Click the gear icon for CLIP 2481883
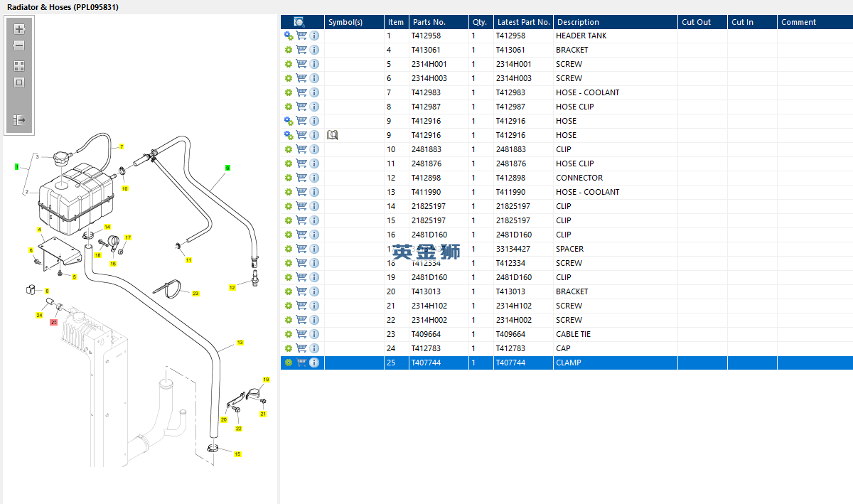Image resolution: width=853 pixels, height=504 pixels. pyautogui.click(x=289, y=149)
